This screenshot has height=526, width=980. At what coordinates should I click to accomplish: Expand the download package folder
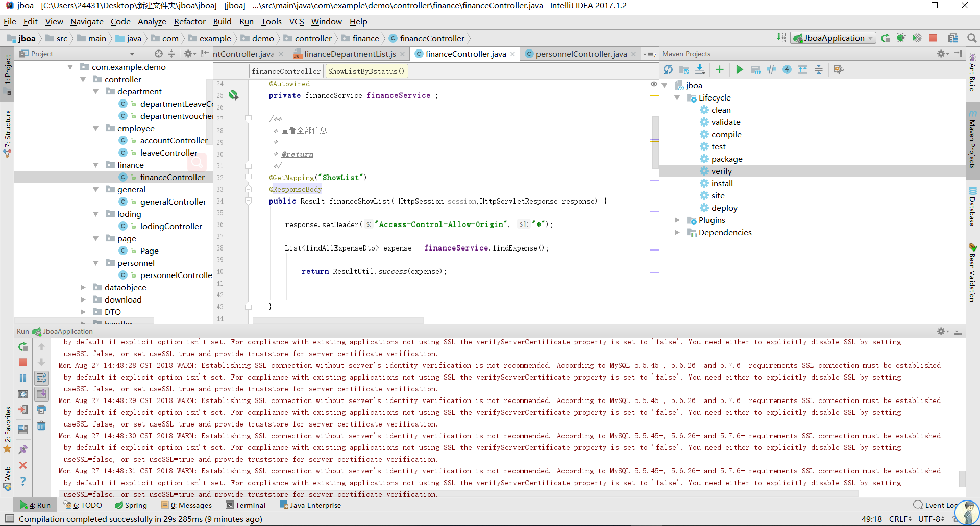[x=83, y=300]
